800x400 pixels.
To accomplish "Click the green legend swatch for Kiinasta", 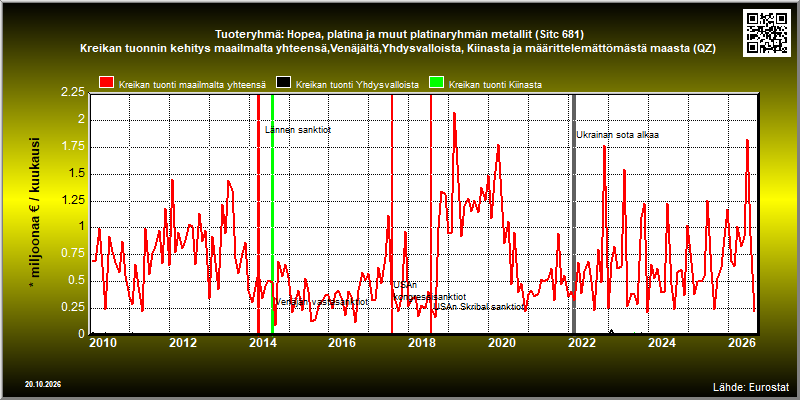I will click(436, 84).
